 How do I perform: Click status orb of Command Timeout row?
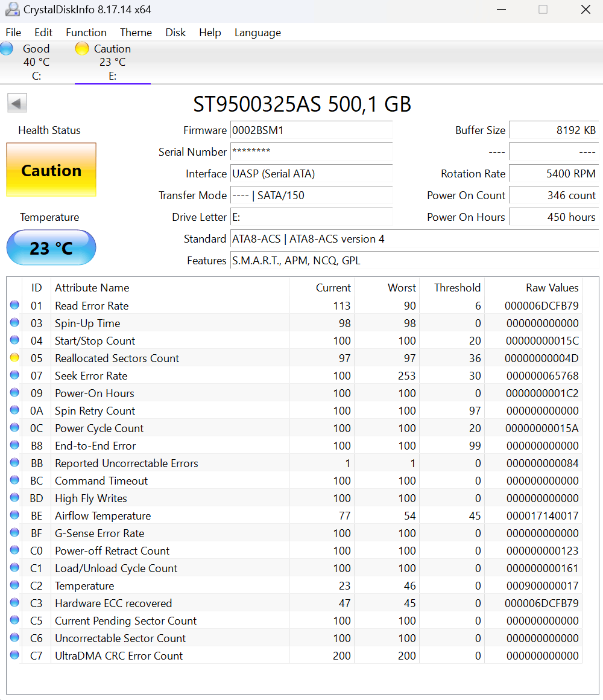tap(14, 480)
